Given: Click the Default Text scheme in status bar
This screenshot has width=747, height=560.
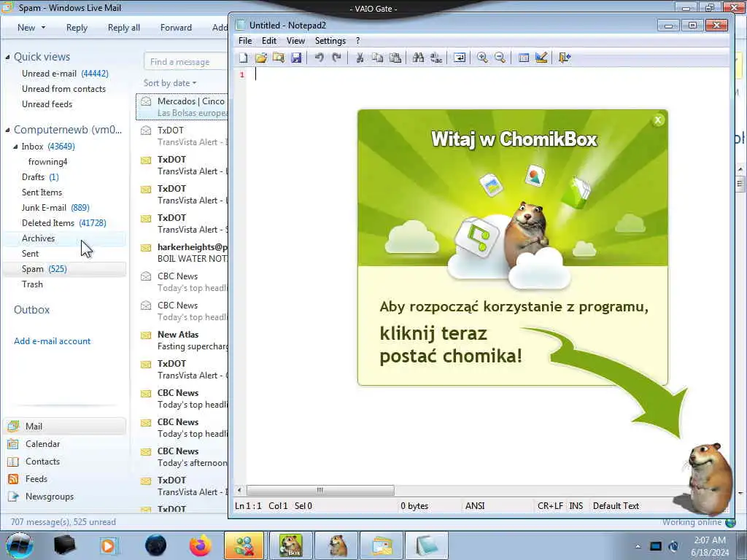Looking at the screenshot, I should point(616,506).
